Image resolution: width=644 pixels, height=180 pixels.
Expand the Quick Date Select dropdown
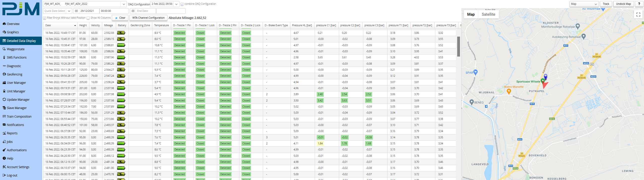pyautogui.click(x=69, y=11)
